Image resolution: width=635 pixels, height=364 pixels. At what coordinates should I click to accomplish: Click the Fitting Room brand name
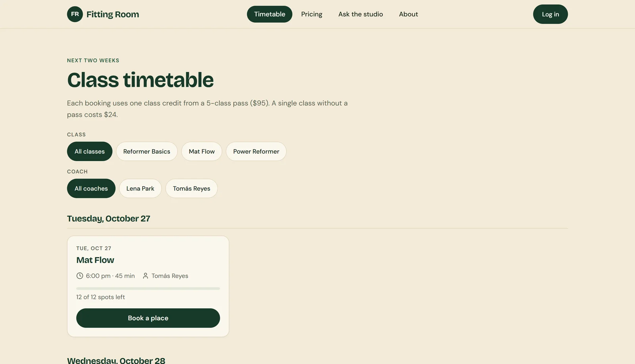click(x=113, y=14)
